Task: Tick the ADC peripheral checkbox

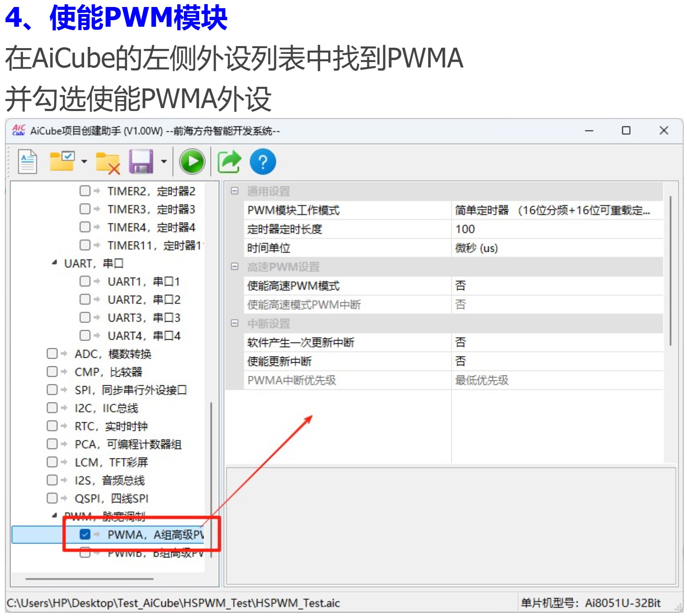Action: click(x=52, y=353)
